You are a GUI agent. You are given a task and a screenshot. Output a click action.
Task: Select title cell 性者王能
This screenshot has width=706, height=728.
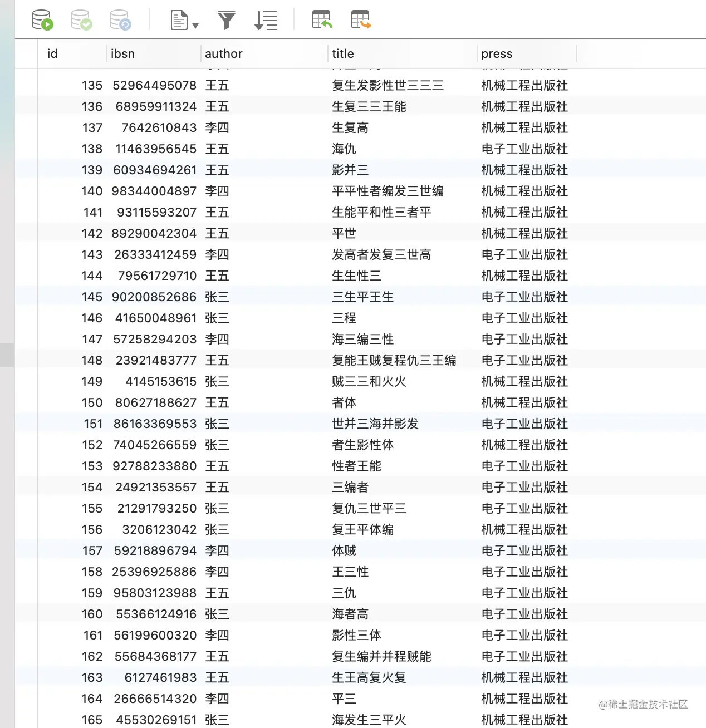(356, 466)
